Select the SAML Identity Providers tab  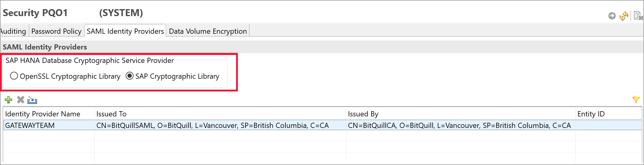[x=125, y=31]
